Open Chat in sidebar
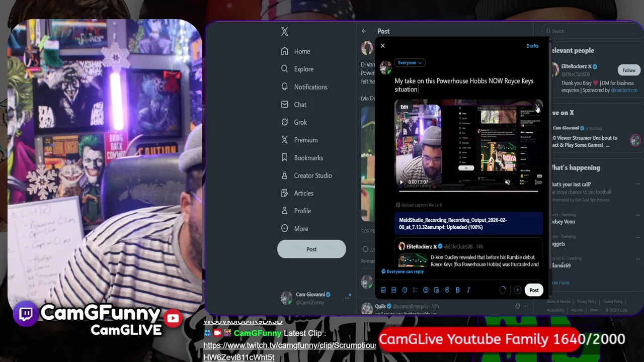This screenshot has width=644, height=362. tap(294, 105)
